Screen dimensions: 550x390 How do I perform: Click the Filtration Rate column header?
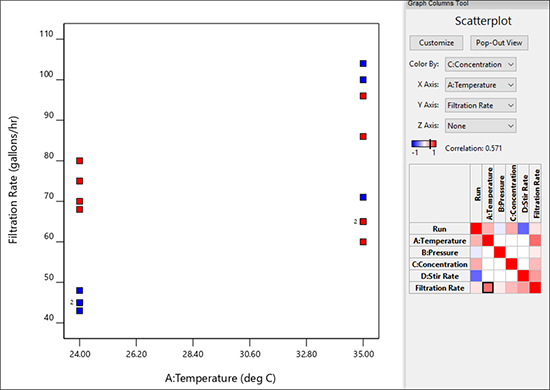tap(535, 194)
